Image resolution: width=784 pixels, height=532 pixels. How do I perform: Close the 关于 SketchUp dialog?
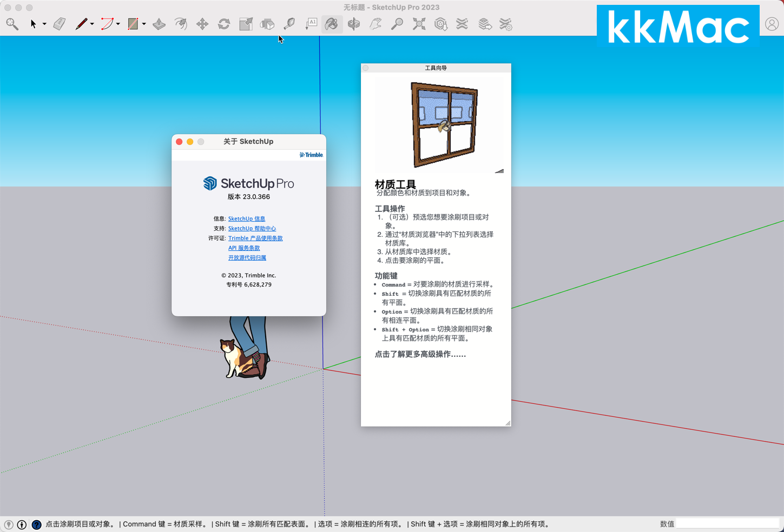pyautogui.click(x=179, y=142)
